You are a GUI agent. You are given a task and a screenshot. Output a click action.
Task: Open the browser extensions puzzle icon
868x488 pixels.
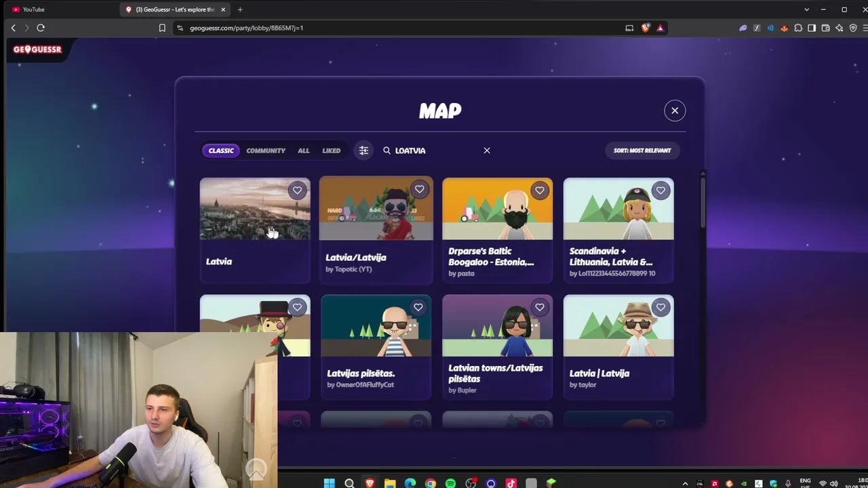pyautogui.click(x=798, y=28)
